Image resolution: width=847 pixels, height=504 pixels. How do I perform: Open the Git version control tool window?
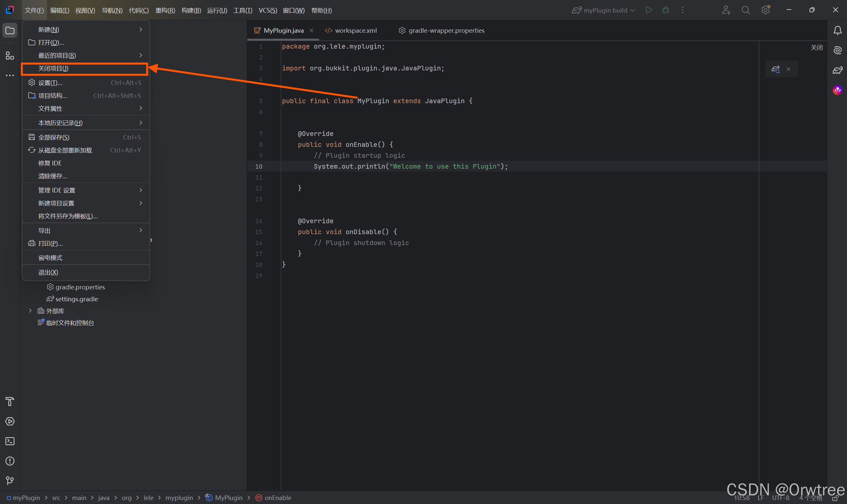10,481
